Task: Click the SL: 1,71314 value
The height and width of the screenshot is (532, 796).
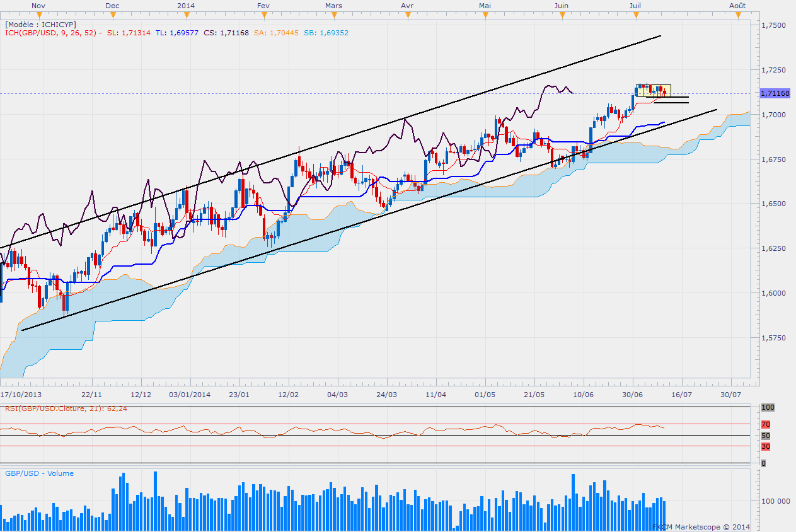Action: [129, 32]
